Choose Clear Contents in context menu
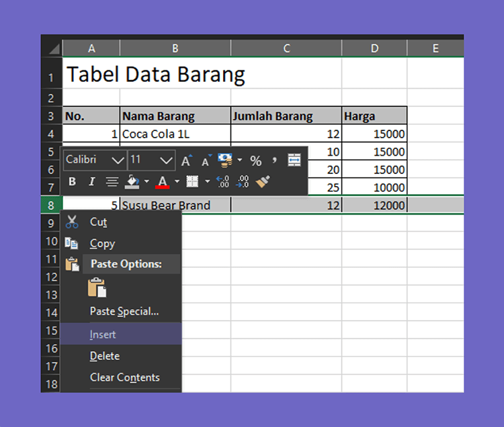 [x=121, y=377]
